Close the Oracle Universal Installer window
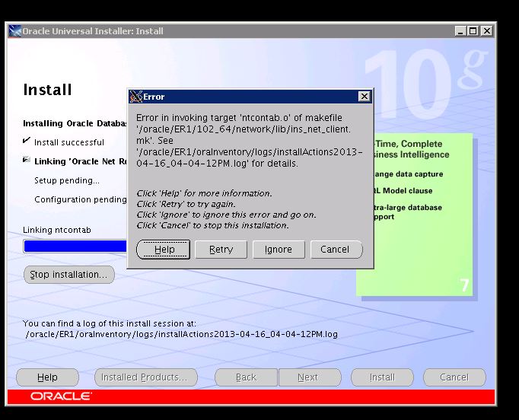Screen dimensions: 519x420 [487, 31]
